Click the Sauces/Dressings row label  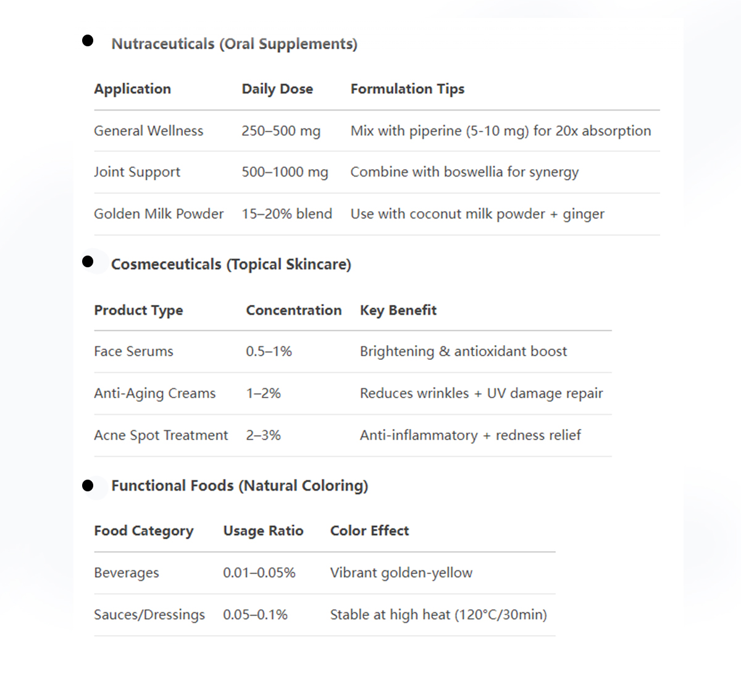[x=149, y=615]
